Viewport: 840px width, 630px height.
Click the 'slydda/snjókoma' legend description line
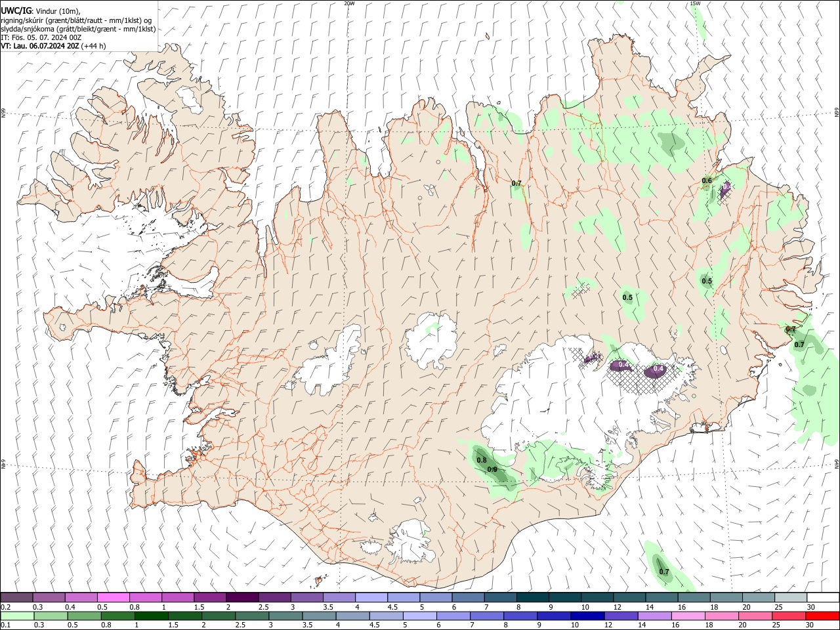coord(78,29)
